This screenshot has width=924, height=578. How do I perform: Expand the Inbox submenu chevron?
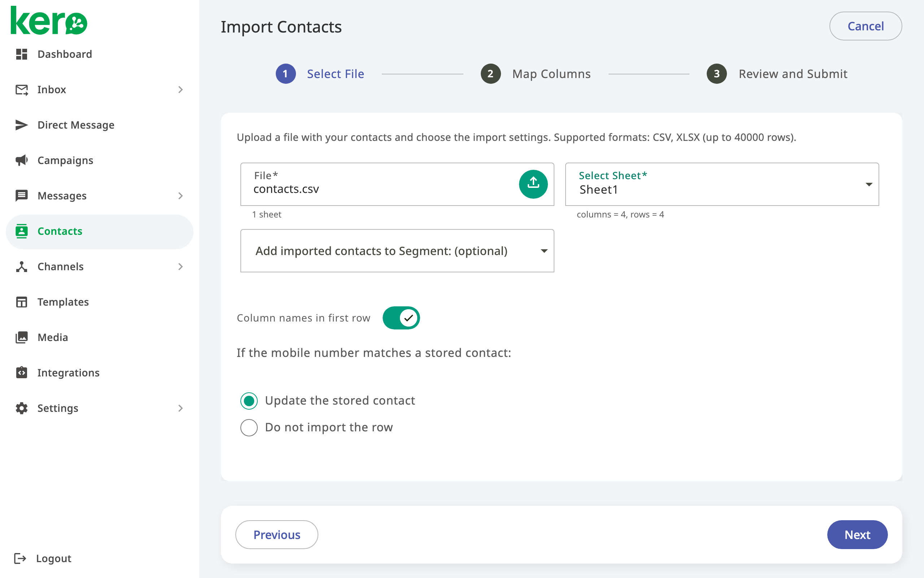click(180, 90)
